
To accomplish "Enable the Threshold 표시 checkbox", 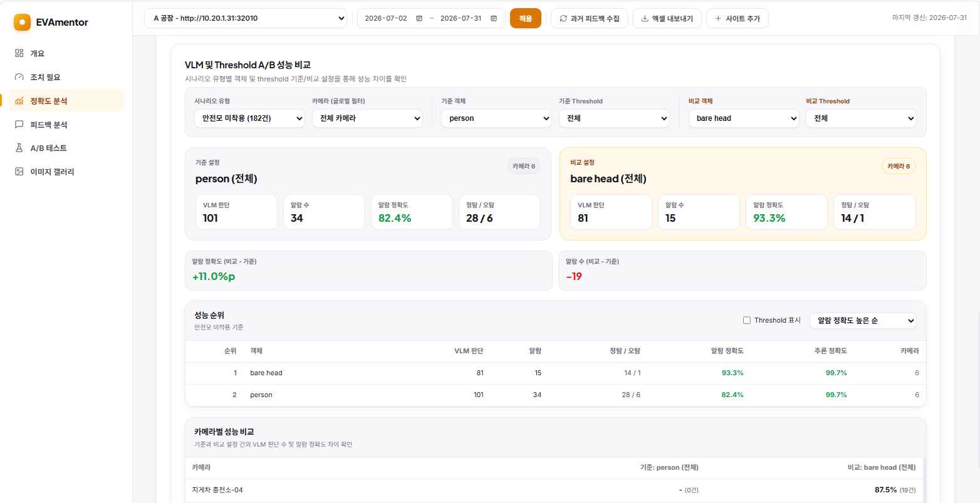I will click(x=746, y=321).
